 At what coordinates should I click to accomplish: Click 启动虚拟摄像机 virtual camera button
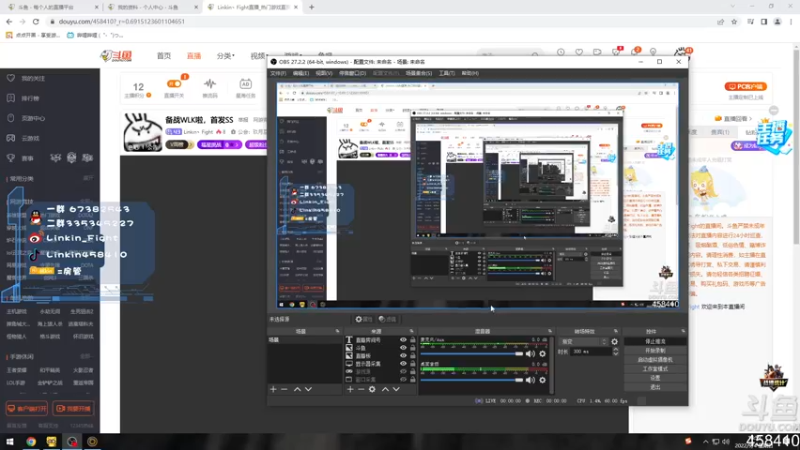pos(655,360)
